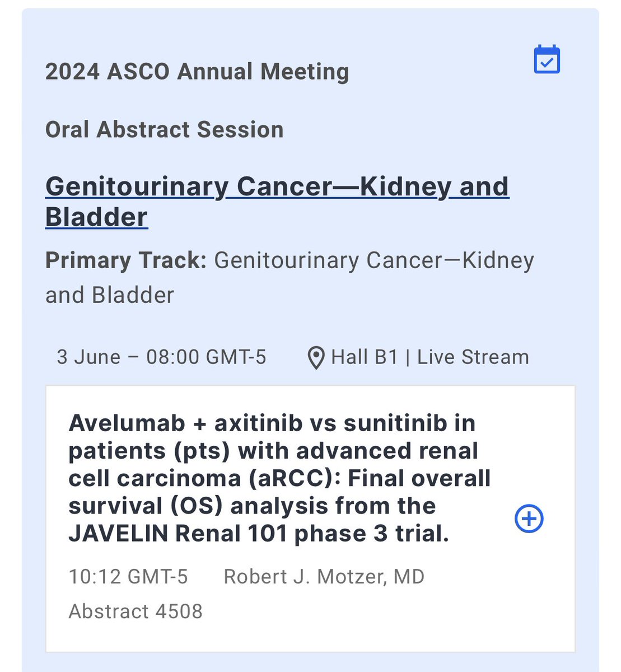Screen dimensions: 621x672
Task: Open Genitourinary Cancer—Kidney and Bladder session link
Action: coord(277,202)
